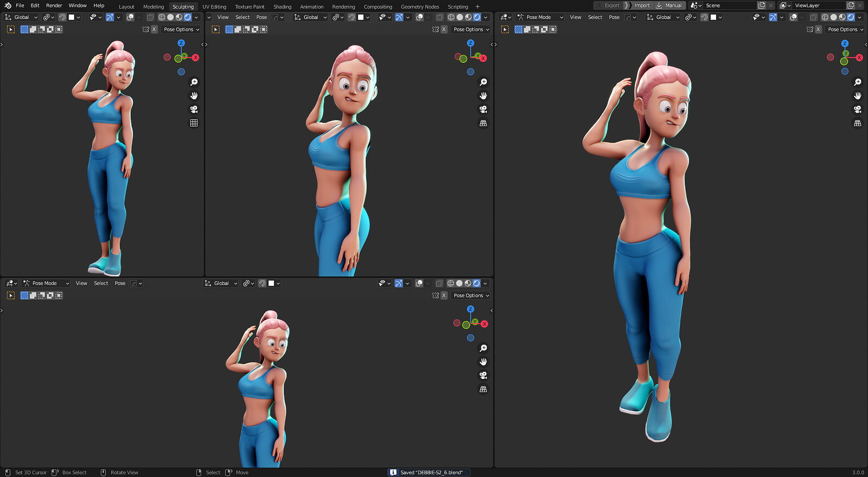Click the Export button in top bar
868x477 pixels.
(608, 5)
